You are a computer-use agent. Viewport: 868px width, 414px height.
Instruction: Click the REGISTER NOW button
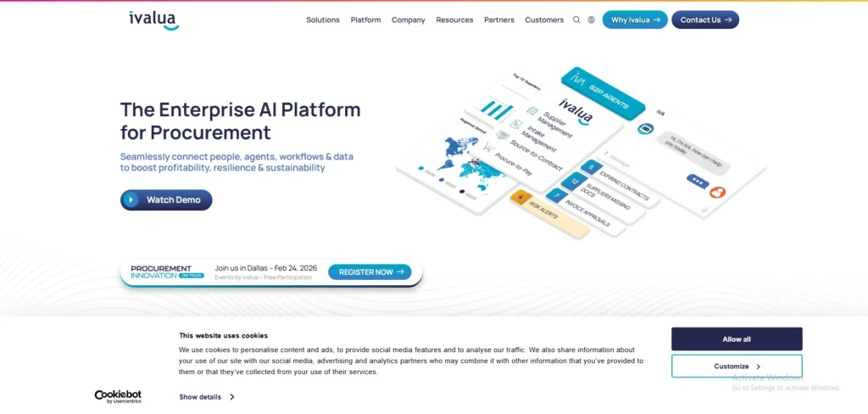(x=370, y=272)
